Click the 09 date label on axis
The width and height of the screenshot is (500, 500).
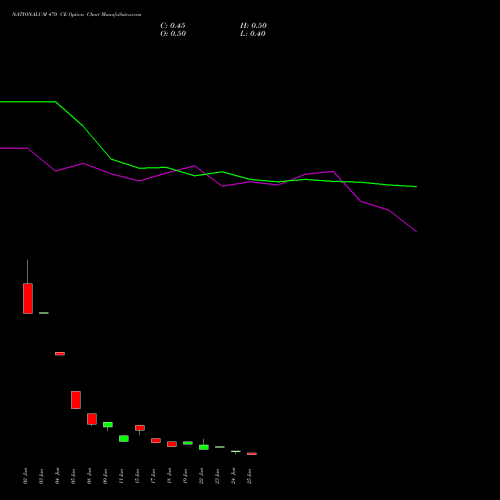[105, 476]
